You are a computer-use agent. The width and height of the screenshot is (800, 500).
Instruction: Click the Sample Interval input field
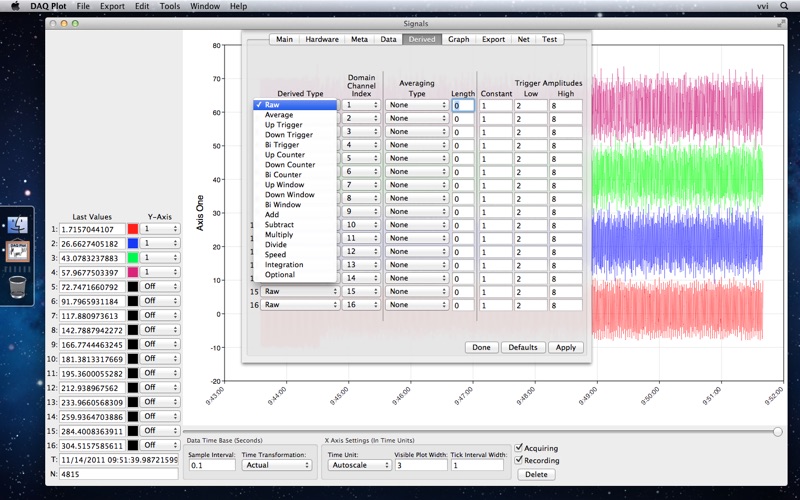click(212, 465)
